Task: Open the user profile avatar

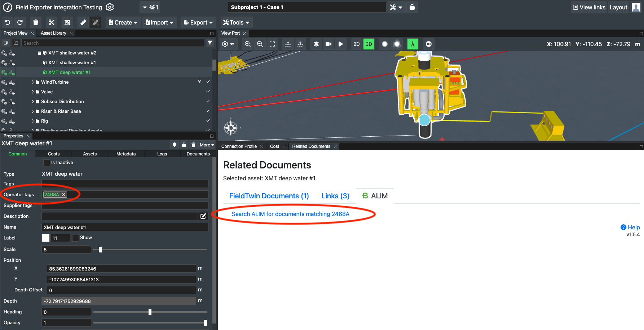Action: 636,7
